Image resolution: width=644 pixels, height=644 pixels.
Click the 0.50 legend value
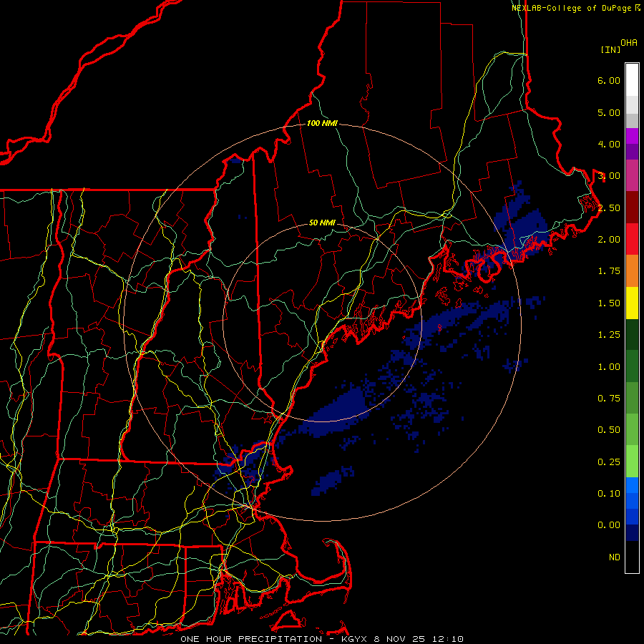tap(608, 430)
